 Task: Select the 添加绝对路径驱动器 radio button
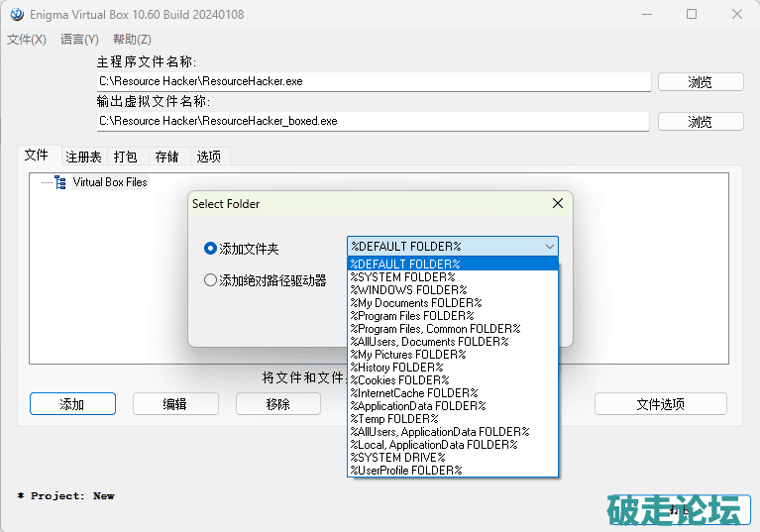[x=210, y=280]
